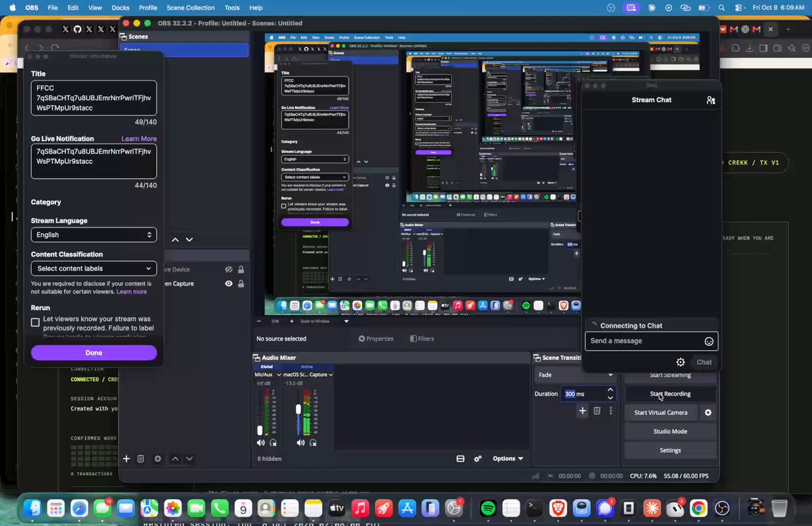Viewport: 812px width, 526px height.
Task: Open the emoji picker in chat message box
Action: click(709, 341)
